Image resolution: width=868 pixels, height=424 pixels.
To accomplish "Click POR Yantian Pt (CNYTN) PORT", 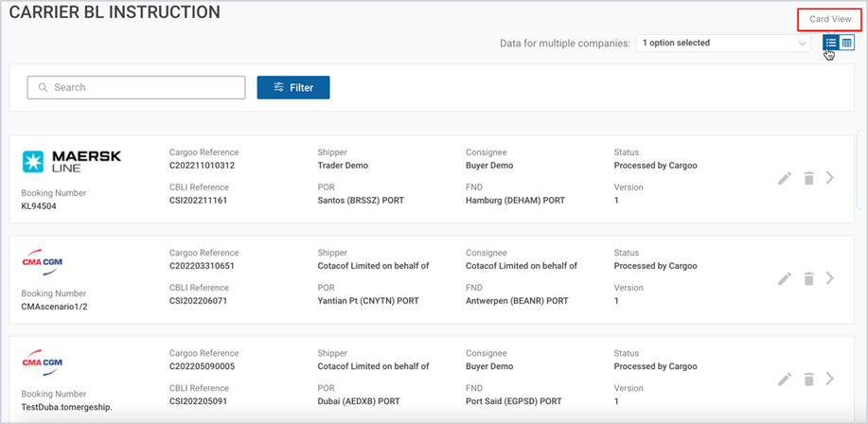I will [368, 301].
